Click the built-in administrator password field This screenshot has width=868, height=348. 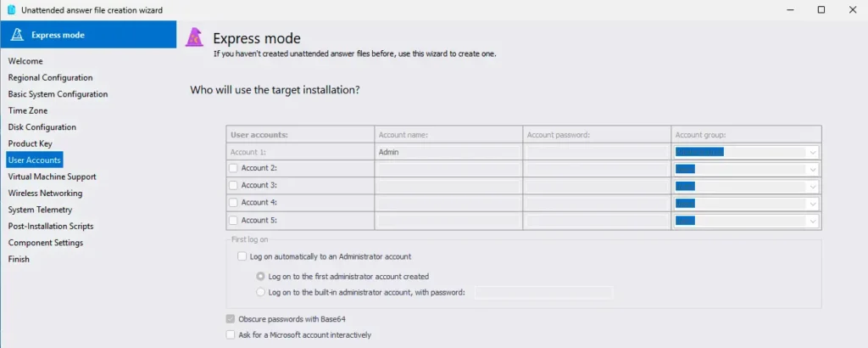(543, 292)
